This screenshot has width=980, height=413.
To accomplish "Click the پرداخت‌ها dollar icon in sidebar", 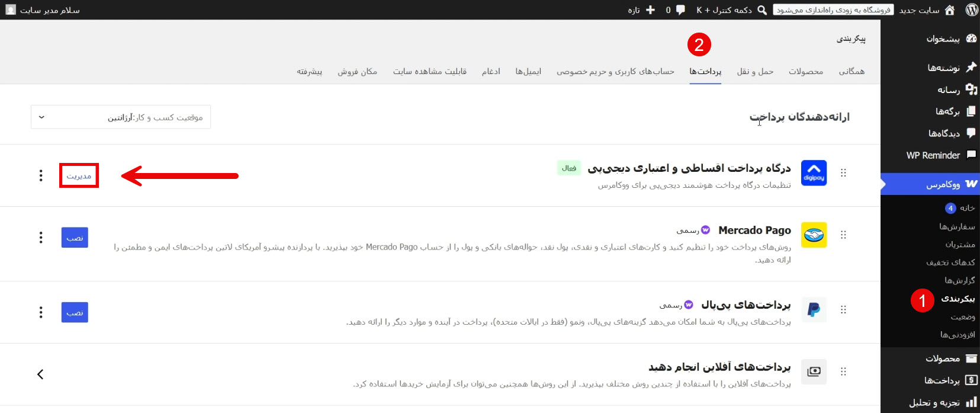I will (x=971, y=380).
